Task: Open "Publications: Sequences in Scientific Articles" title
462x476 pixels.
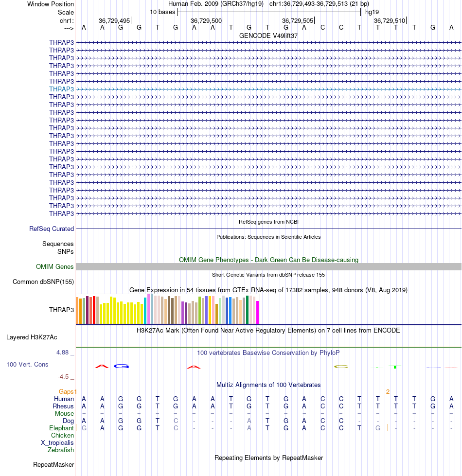Action: [x=268, y=237]
